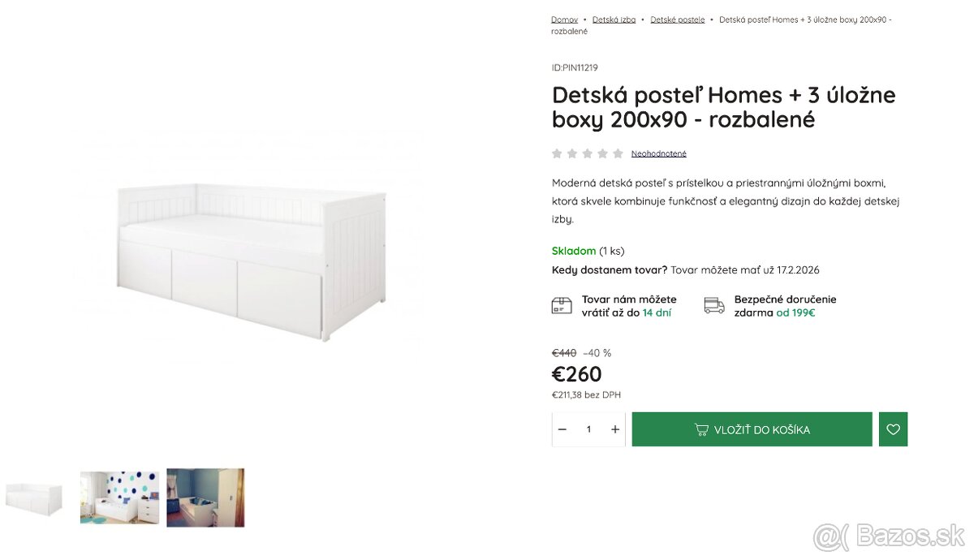The image size is (974, 560).
Task: Click the shopping cart icon on the green button
Action: point(703,429)
